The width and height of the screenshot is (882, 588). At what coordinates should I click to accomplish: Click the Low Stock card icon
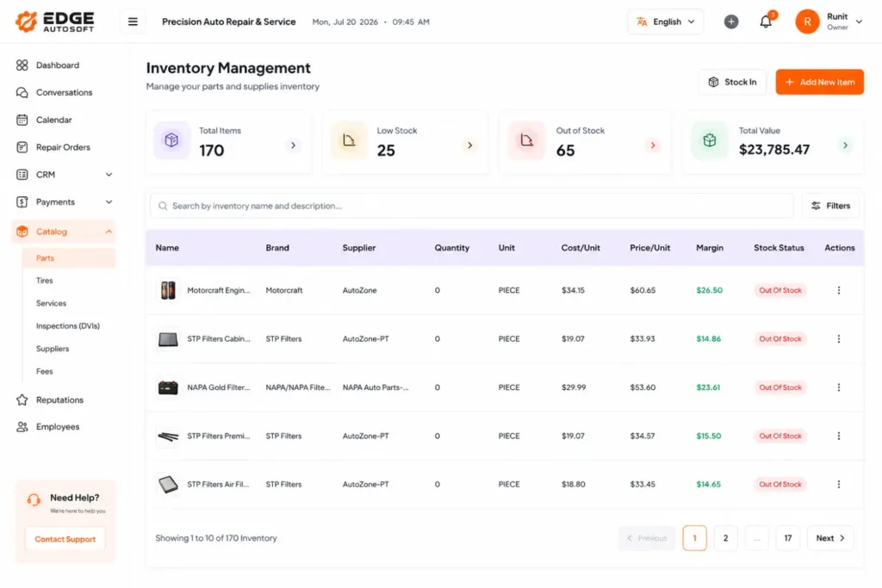[x=349, y=140]
